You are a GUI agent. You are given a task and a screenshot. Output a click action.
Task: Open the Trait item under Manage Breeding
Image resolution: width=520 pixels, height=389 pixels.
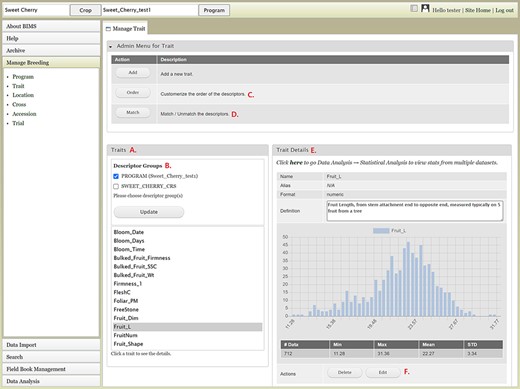pyautogui.click(x=18, y=86)
